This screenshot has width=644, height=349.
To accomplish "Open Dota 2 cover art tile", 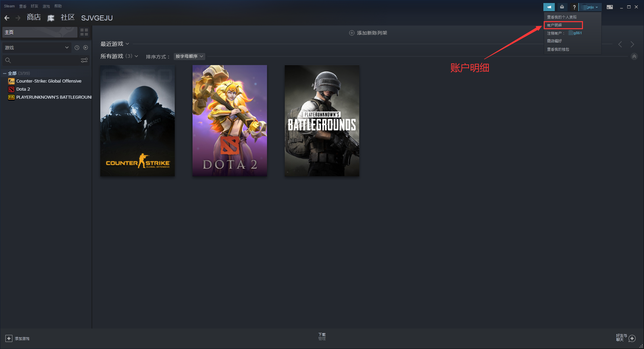I will pos(230,121).
